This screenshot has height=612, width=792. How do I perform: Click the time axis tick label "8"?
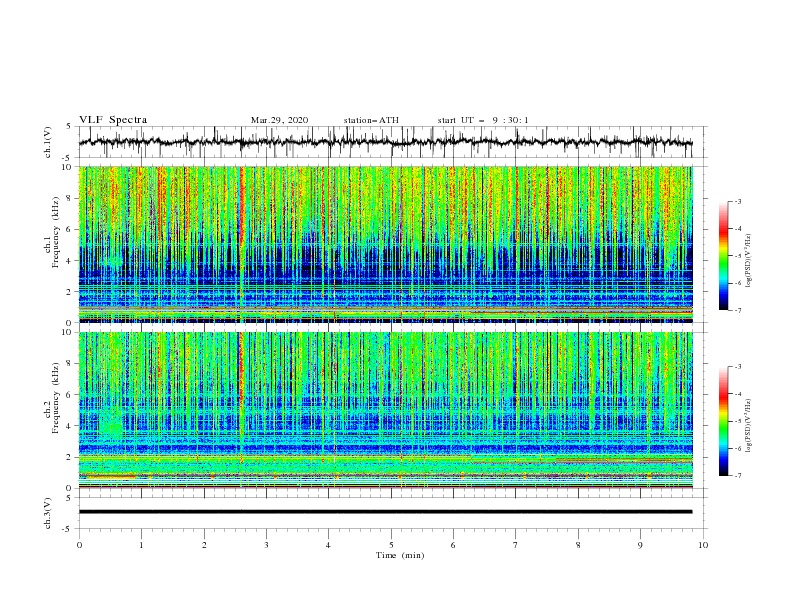pyautogui.click(x=578, y=545)
